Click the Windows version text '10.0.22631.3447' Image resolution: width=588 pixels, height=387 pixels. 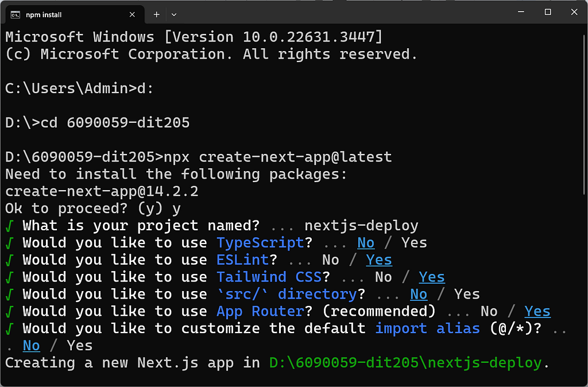pyautogui.click(x=308, y=37)
